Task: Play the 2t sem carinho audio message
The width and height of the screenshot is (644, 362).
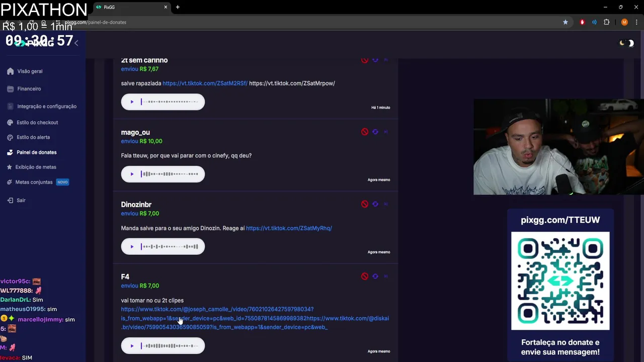Action: click(132, 102)
